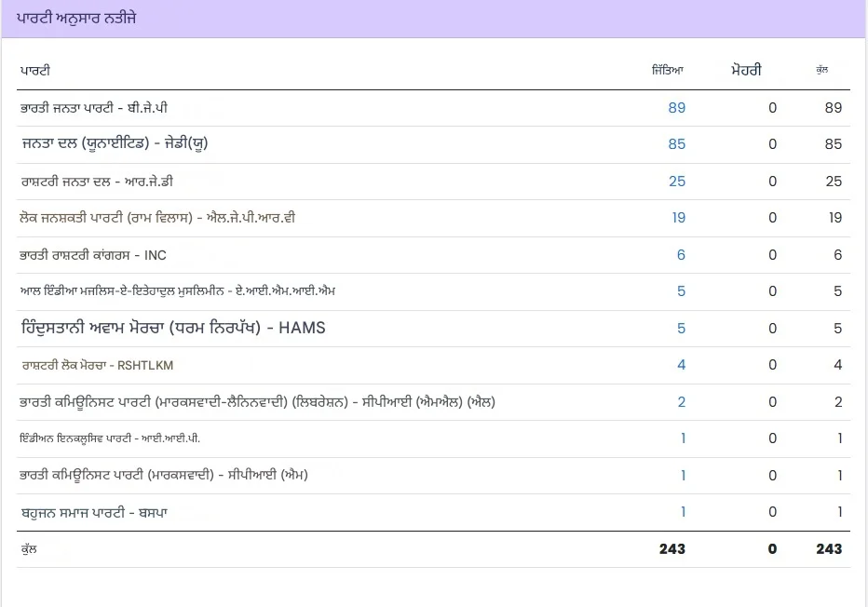Viewport: 868px width, 607px height.
Task: Open BJP's blue won-seats link showing 89
Action: click(676, 108)
